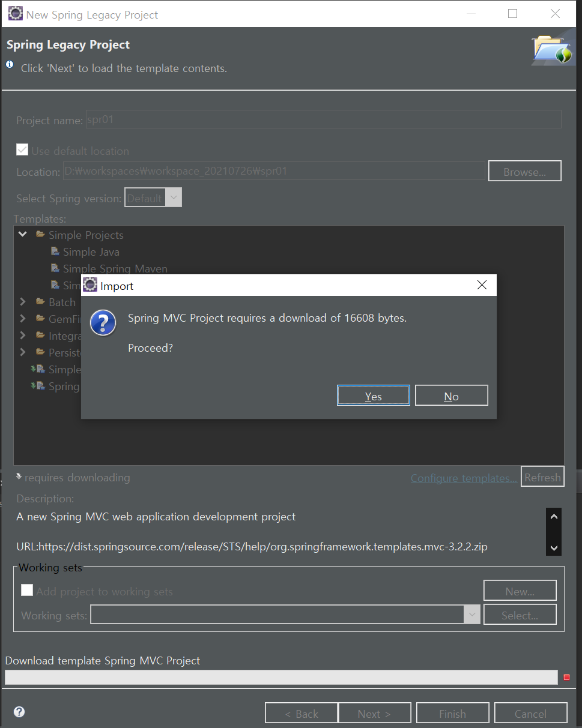Click the question mark icon in Import dialog

click(x=103, y=323)
